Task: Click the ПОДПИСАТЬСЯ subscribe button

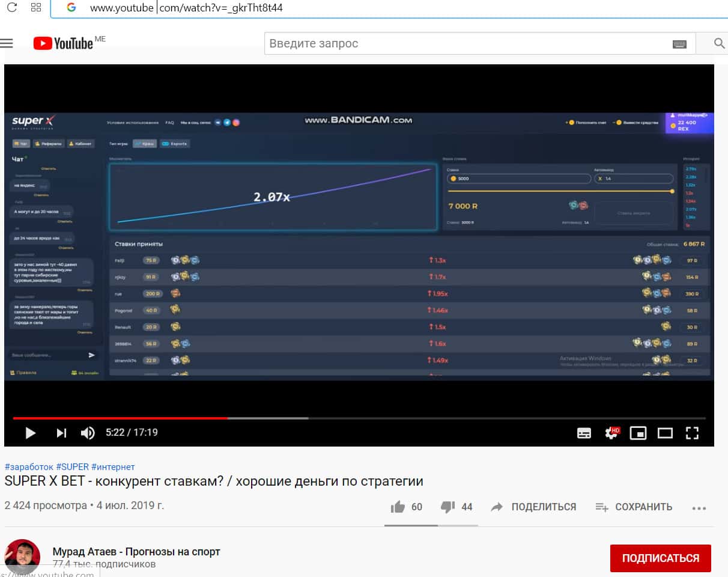Action: [x=661, y=558]
